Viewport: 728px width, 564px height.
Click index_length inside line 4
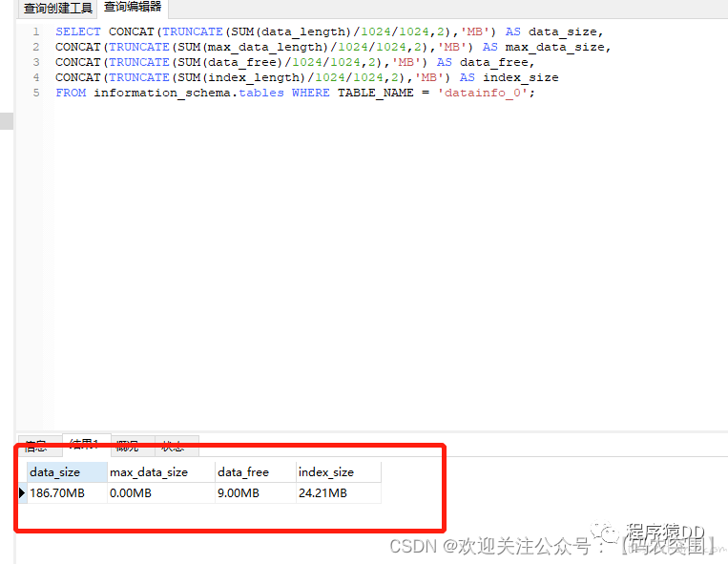[254, 77]
